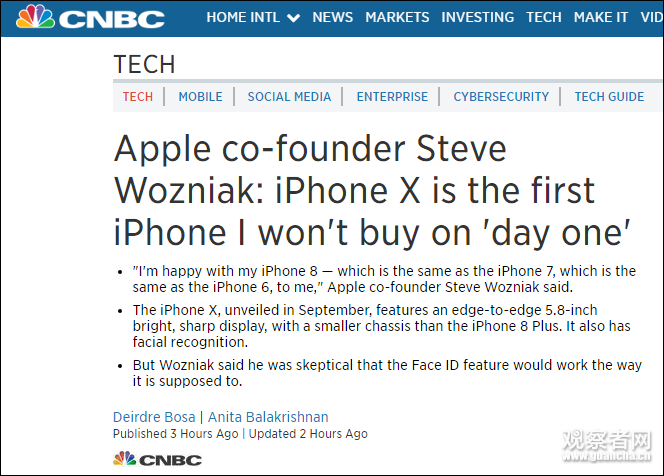The image size is (664, 476).
Task: Open the NEWS menu item
Action: (332, 17)
